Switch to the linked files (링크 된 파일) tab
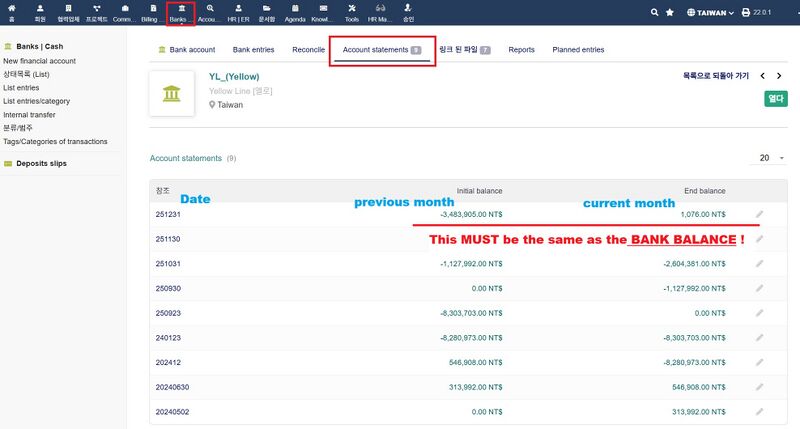800x429 pixels. tap(464, 49)
